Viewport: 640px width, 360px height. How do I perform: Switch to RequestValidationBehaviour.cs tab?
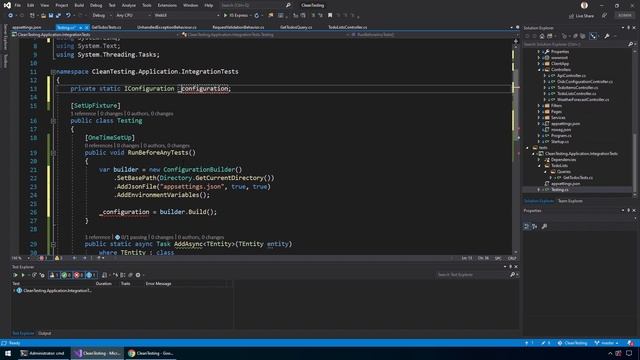238,27
